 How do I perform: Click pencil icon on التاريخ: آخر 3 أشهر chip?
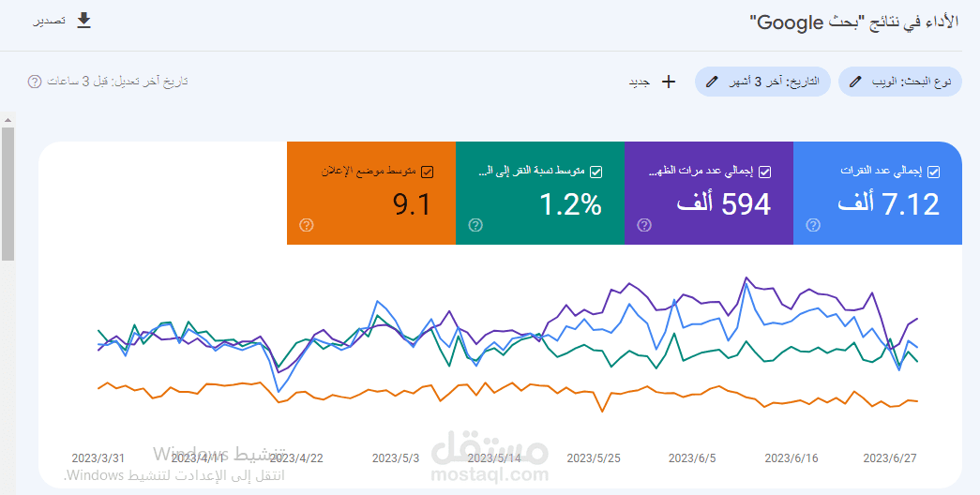(x=713, y=82)
